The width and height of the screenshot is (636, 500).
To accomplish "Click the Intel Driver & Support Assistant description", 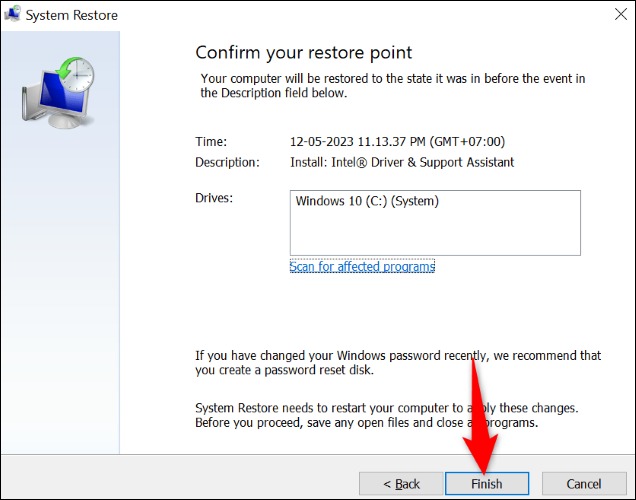I will (402, 162).
